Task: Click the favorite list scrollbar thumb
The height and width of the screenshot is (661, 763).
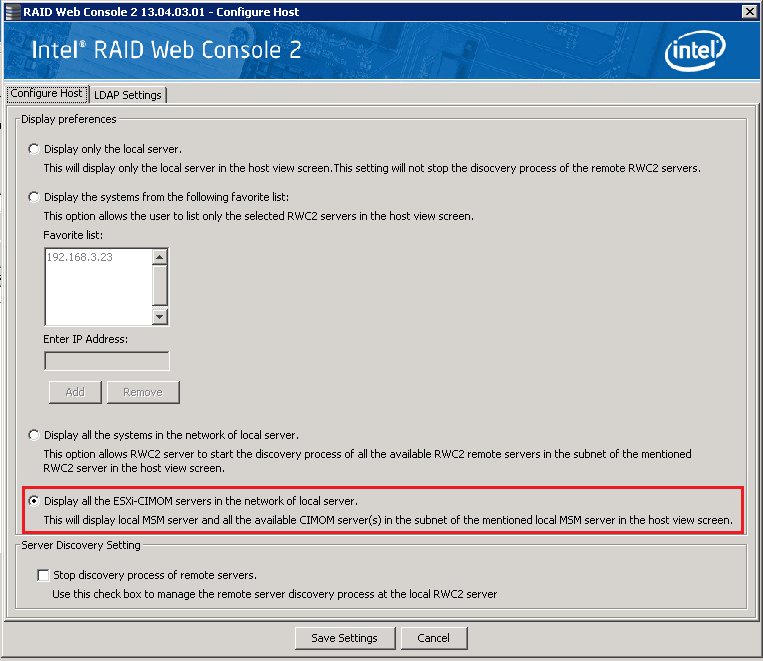Action: pos(160,285)
